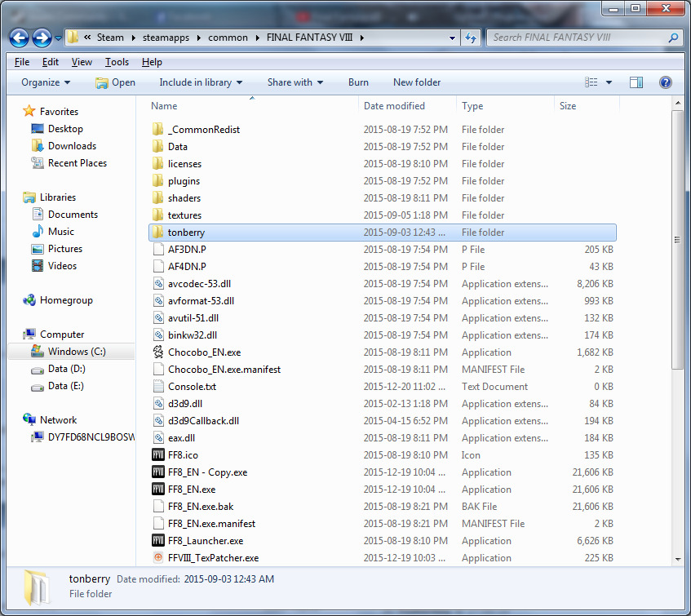
Task: Open the Tools menu
Action: (117, 62)
